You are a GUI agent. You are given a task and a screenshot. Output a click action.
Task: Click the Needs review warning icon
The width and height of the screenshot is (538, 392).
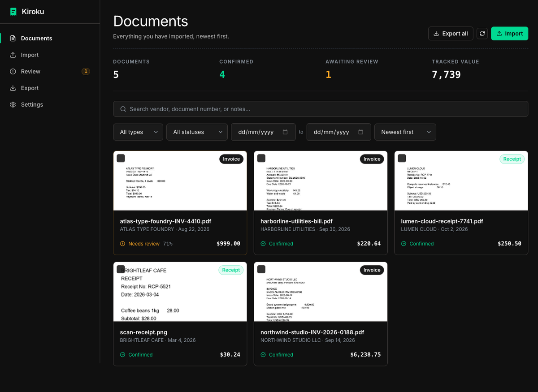pos(123,244)
